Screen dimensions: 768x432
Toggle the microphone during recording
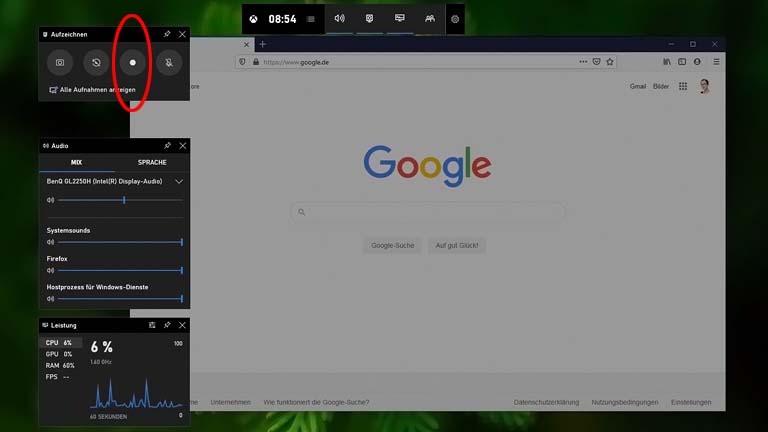[x=168, y=62]
